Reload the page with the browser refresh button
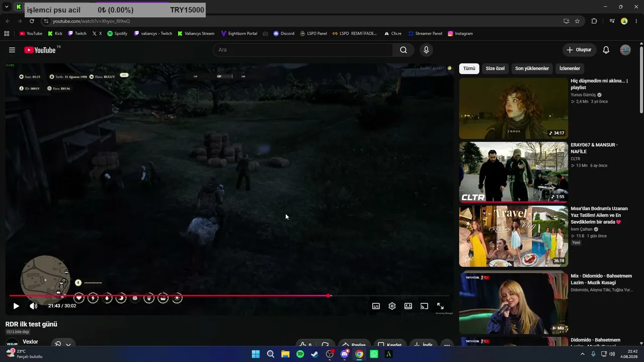644x362 pixels. (32, 21)
